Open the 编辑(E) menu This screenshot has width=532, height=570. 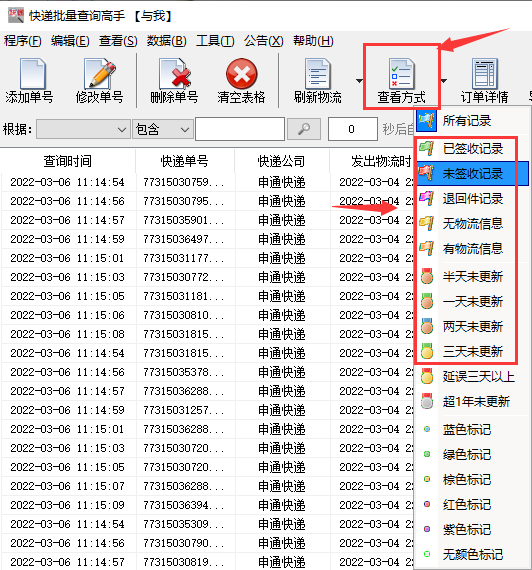[70, 41]
